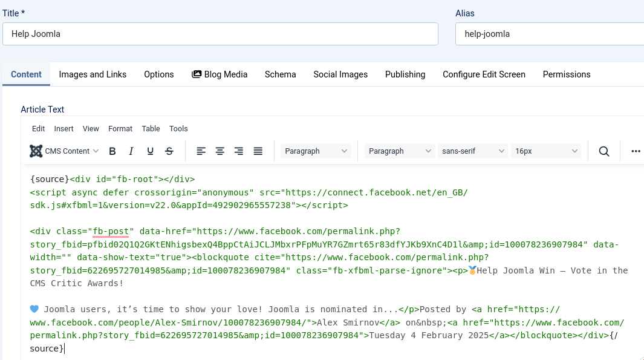Switch to the Social Images tab
Screen dimensions: 644x360
tap(340, 74)
